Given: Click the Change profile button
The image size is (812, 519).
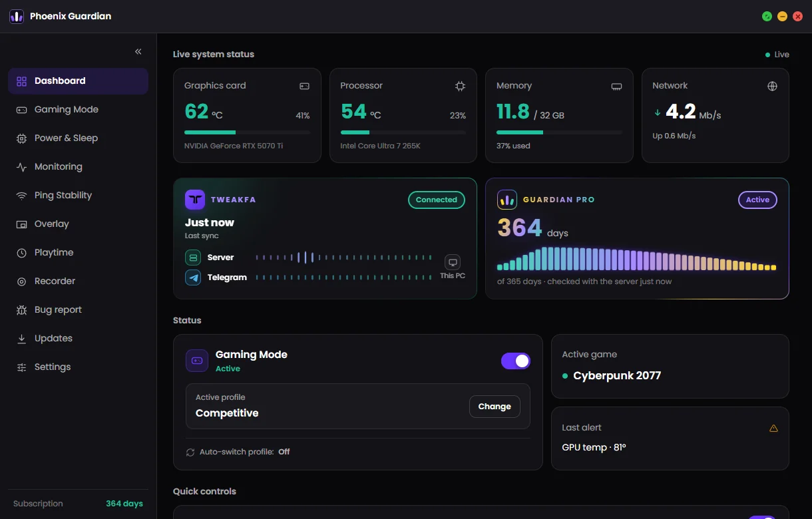Looking at the screenshot, I should tap(495, 407).
